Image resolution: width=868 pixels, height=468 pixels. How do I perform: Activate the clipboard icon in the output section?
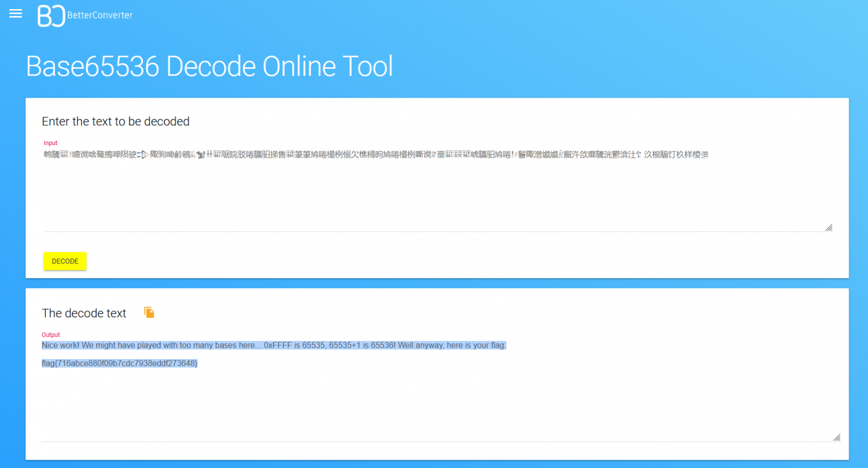[149, 312]
